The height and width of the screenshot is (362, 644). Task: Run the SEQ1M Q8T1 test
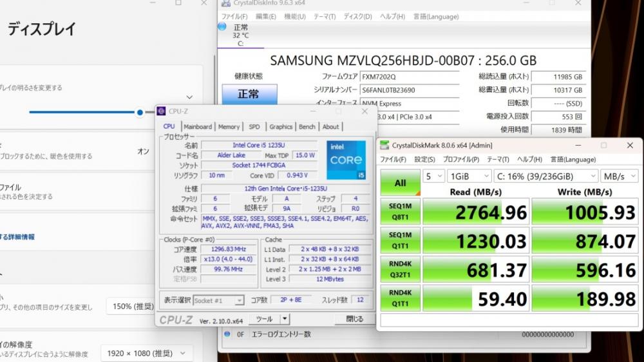pos(400,211)
